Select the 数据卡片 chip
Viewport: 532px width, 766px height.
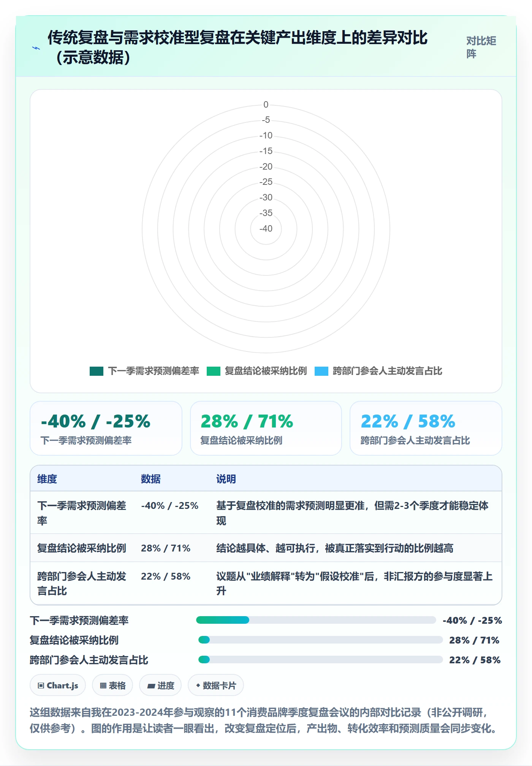tap(216, 685)
